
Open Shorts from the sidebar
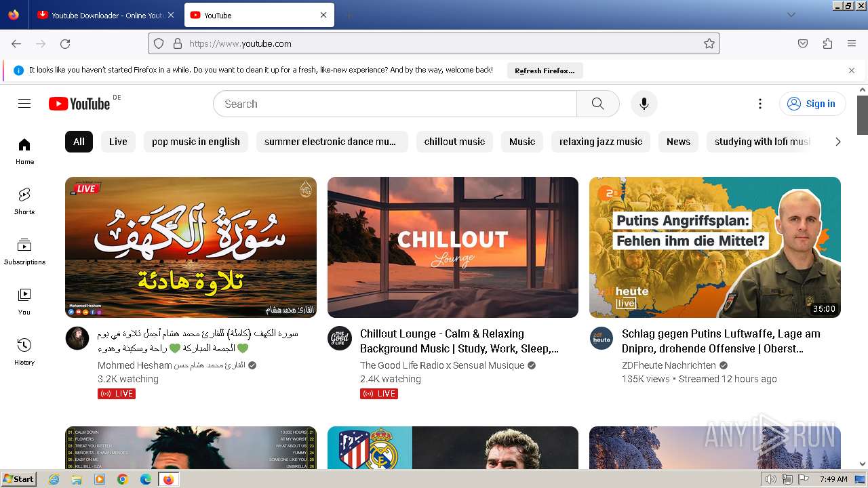coord(24,202)
